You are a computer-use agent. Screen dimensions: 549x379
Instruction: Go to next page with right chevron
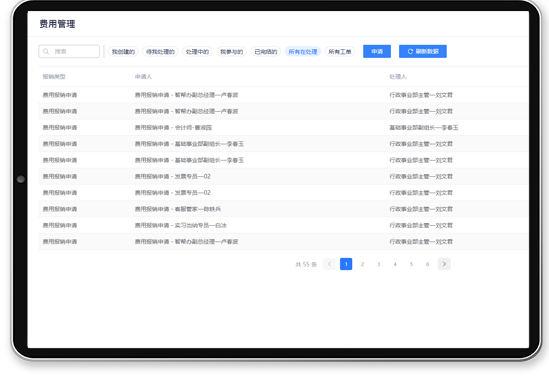(x=444, y=264)
